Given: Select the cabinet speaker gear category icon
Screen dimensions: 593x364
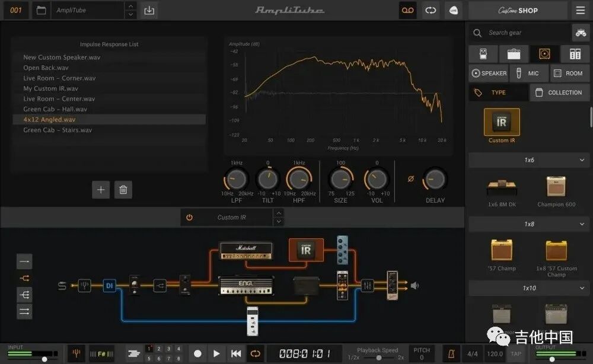Looking at the screenshot, I should 544,54.
